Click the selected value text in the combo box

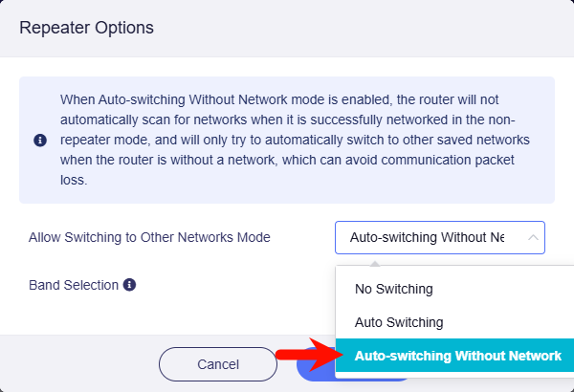pyautogui.click(x=427, y=237)
